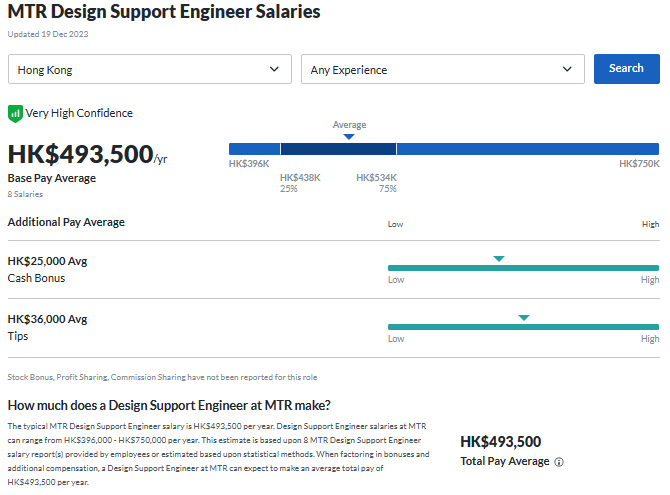Screen dimensions: 670x495
Task: Click the '8 Salaries' text
Action: click(x=25, y=194)
